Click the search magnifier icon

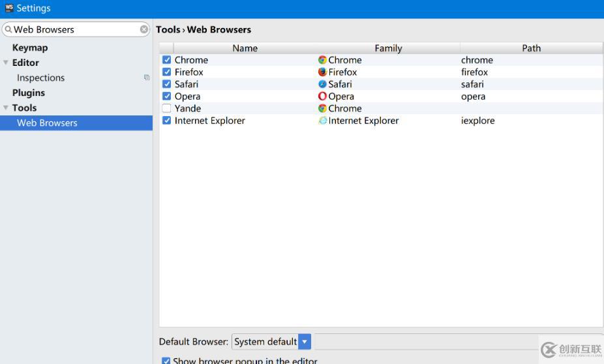pos(8,29)
